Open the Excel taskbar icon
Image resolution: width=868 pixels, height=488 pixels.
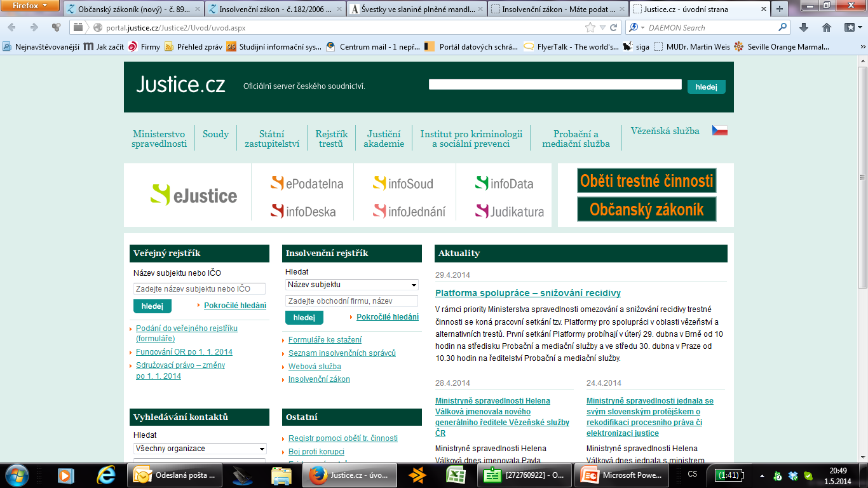pos(454,475)
